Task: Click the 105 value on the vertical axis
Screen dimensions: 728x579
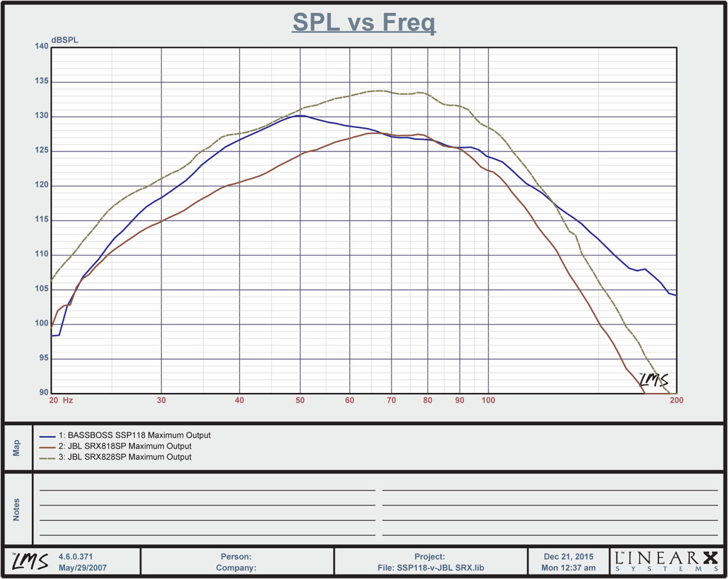Action: click(42, 289)
